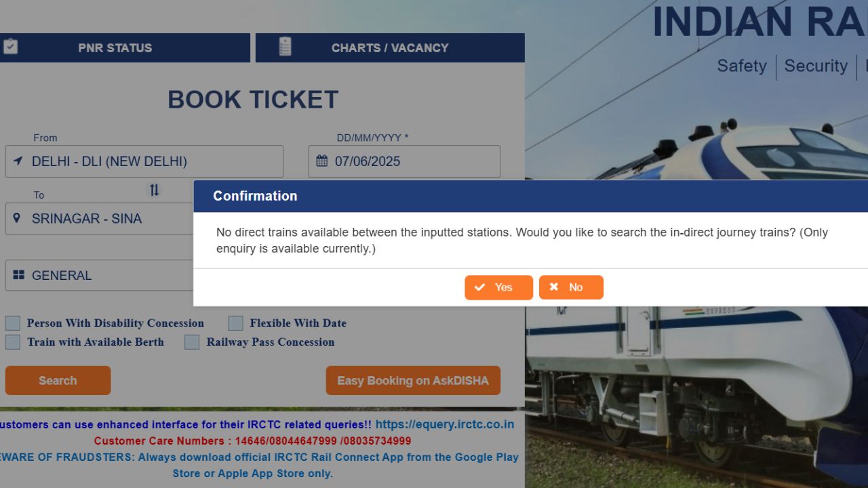Image resolution: width=868 pixels, height=488 pixels.
Task: Open the GENERAL quota dropdown
Action: (x=100, y=275)
